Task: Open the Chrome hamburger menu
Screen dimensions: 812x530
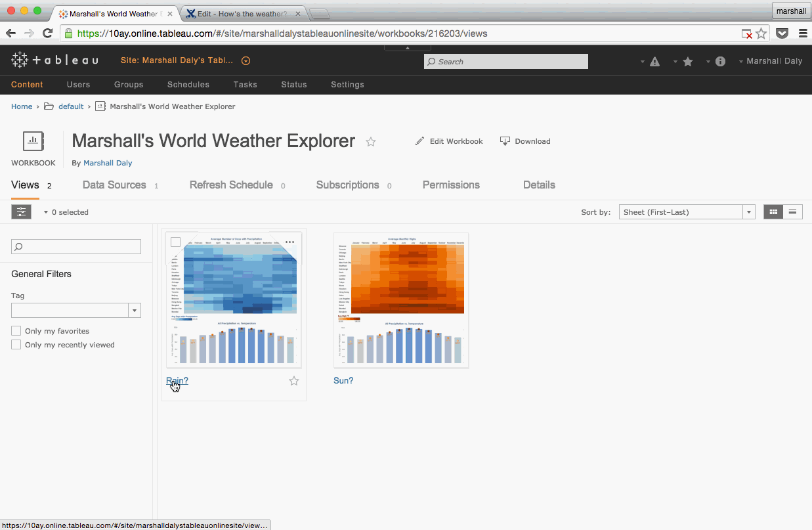Action: point(802,33)
